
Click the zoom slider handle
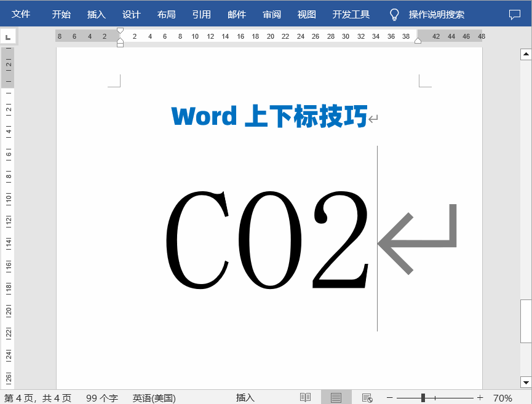(x=423, y=397)
